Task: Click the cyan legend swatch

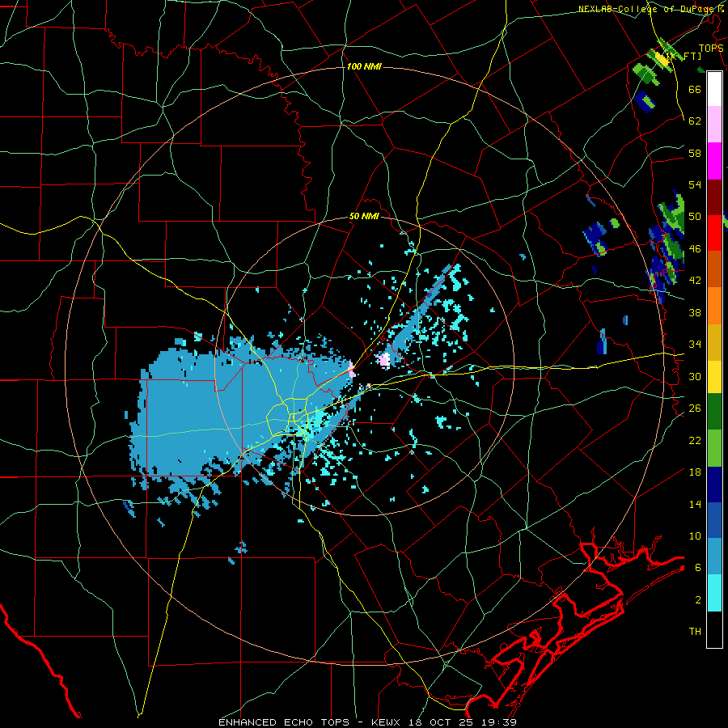Action: [x=714, y=593]
